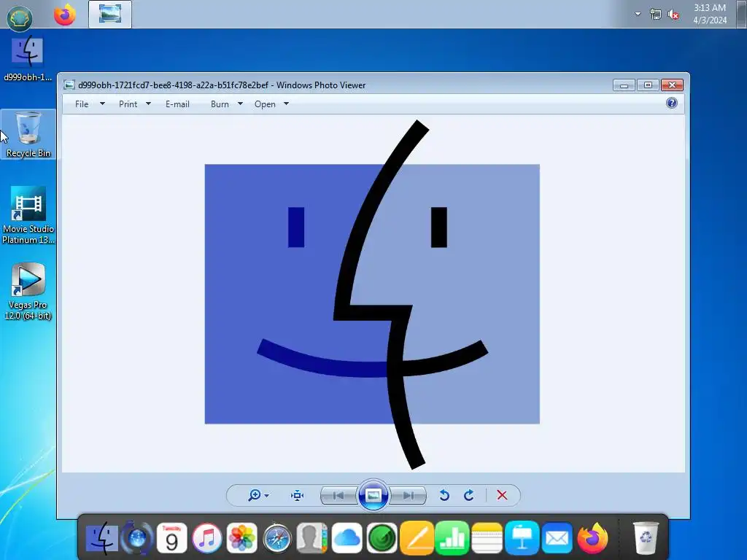The height and width of the screenshot is (560, 747).
Task: Expand the Print dropdown arrow
Action: tap(148, 104)
